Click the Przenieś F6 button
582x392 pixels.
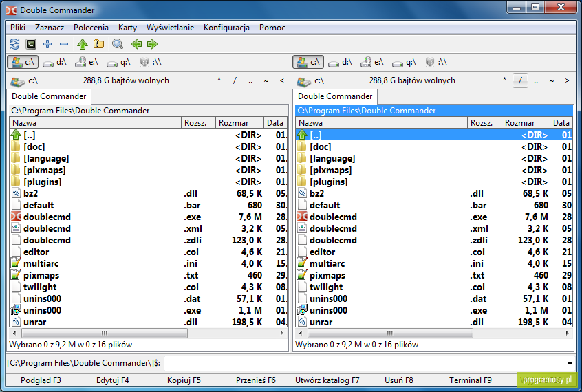(256, 380)
